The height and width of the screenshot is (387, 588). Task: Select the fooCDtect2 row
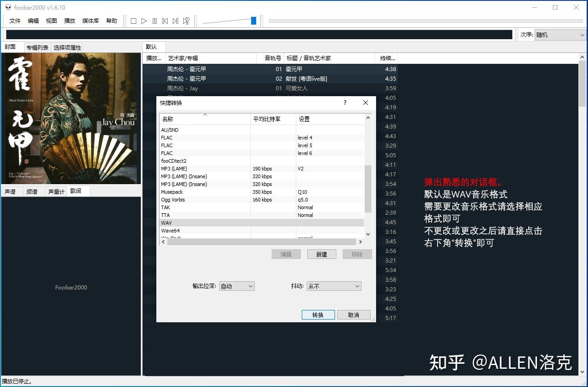[x=262, y=161]
